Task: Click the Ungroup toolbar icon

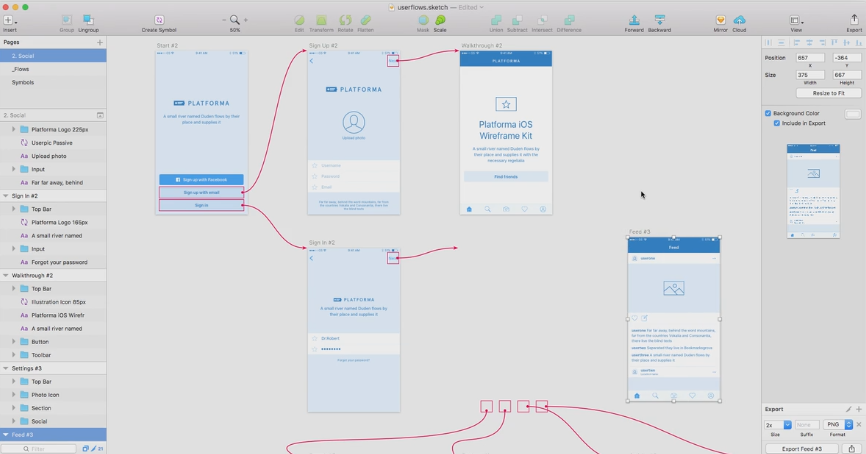Action: point(88,20)
